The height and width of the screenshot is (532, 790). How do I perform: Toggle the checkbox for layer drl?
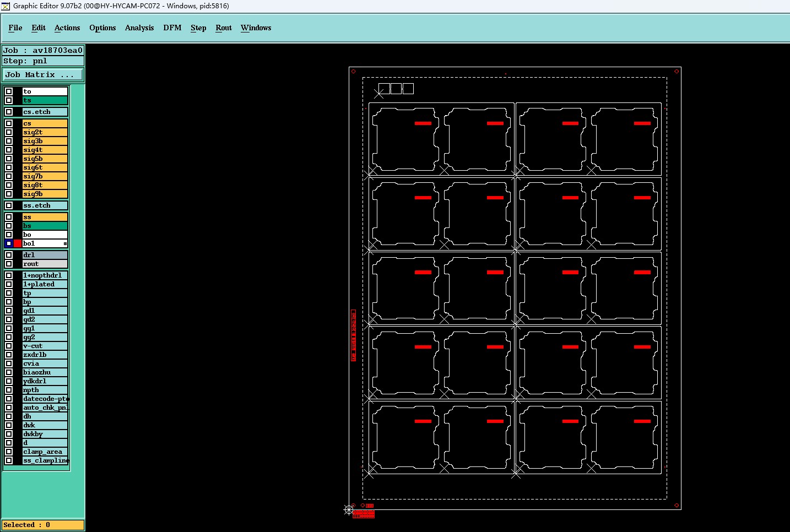(x=9, y=255)
